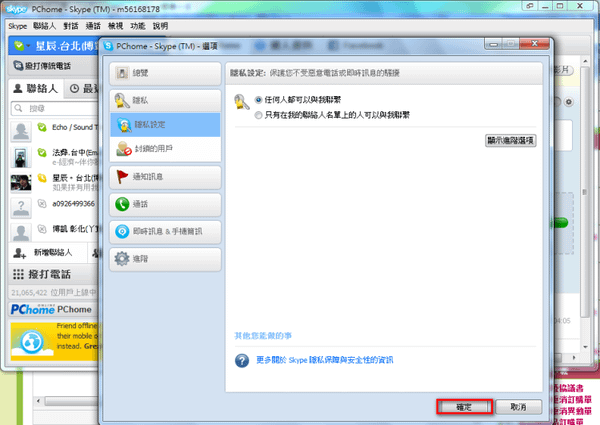
Task: Click the offline status icon beside a0926499366
Action: point(42,204)
